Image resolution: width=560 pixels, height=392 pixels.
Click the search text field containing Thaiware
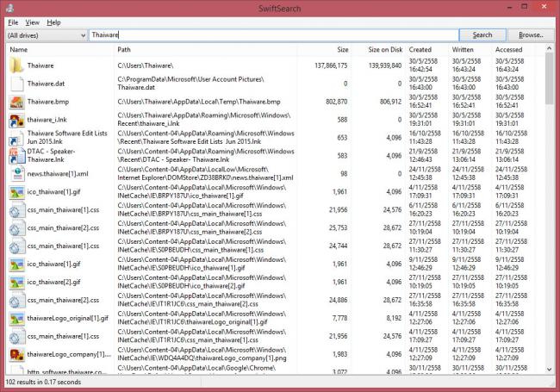273,35
